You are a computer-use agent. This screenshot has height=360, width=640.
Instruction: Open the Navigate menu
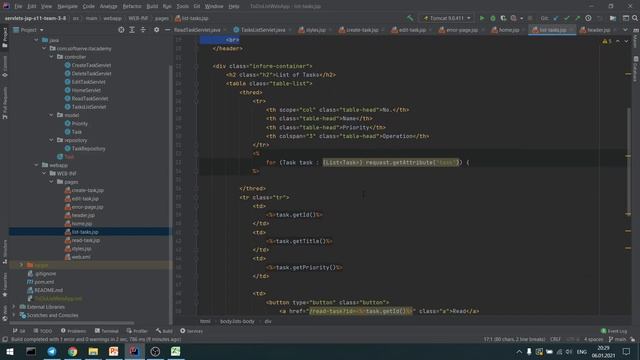pos(67,7)
